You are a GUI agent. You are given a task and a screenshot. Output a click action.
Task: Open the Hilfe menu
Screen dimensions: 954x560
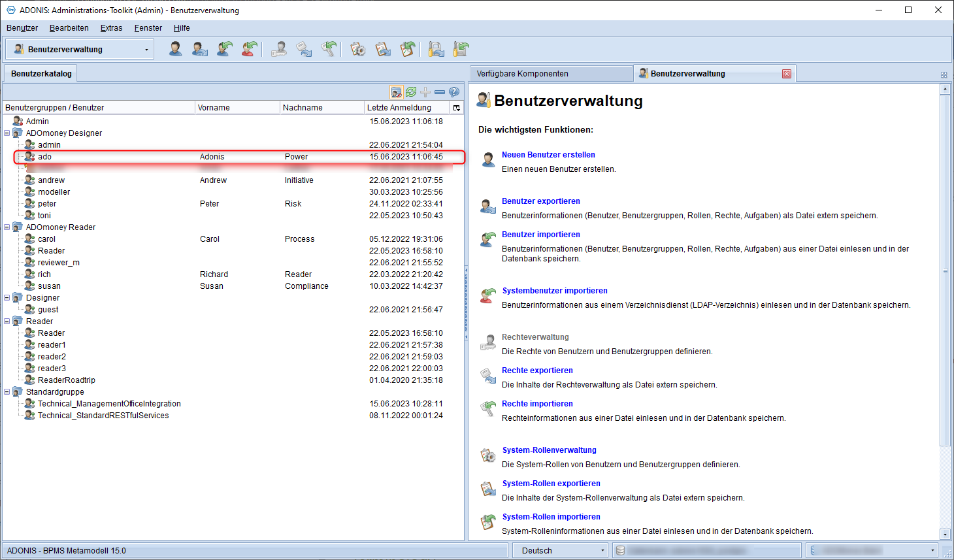coord(182,28)
